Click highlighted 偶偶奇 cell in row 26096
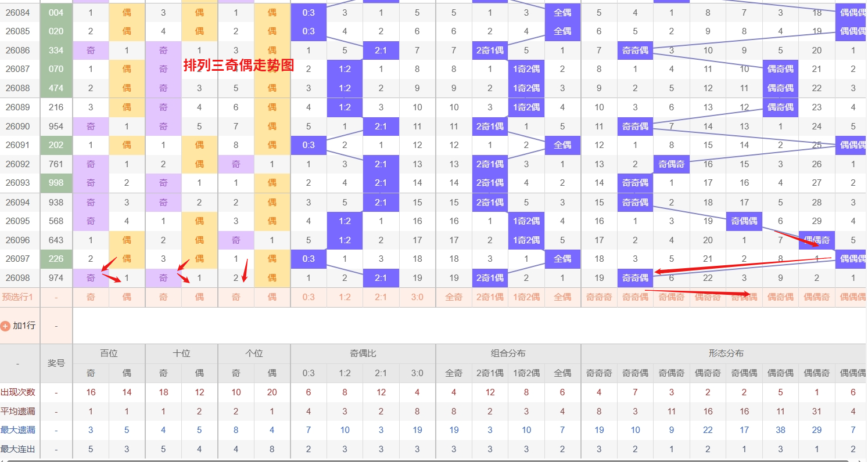This screenshot has height=462, width=868. pos(816,240)
